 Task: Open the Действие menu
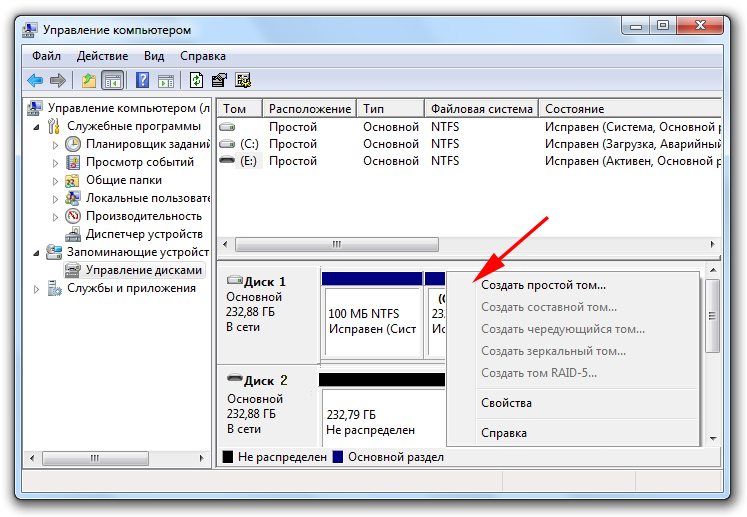(x=101, y=56)
